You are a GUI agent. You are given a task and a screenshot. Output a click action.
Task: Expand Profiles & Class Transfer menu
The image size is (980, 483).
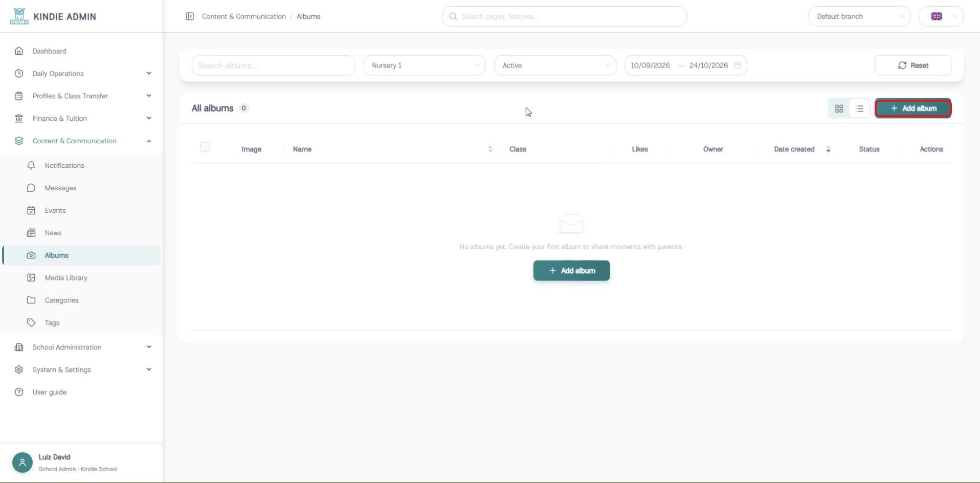(82, 96)
